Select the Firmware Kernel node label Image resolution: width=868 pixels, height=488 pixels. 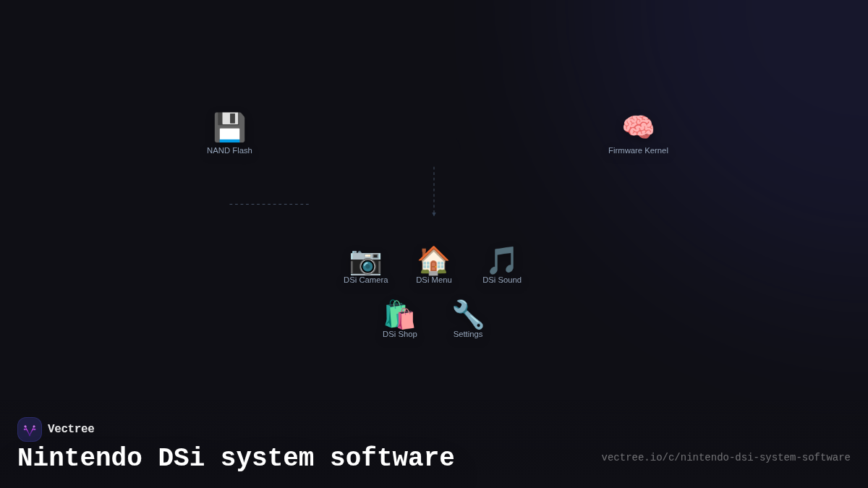pos(638,150)
